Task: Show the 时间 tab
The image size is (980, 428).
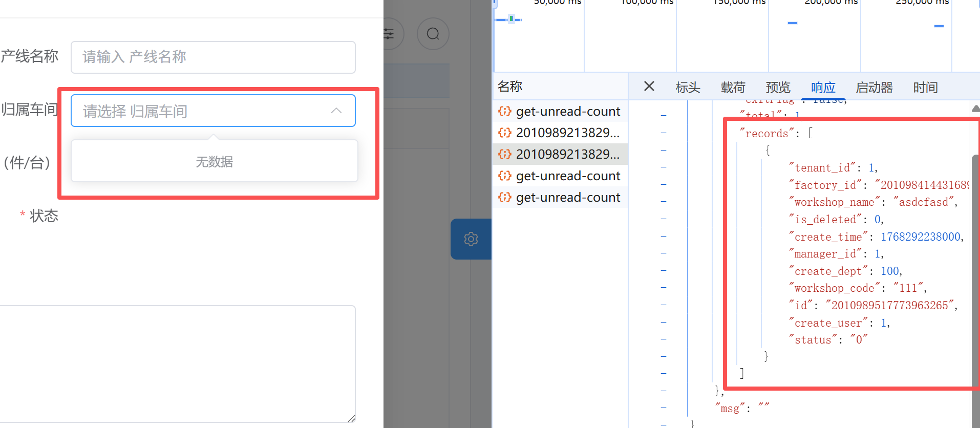Action: (925, 88)
